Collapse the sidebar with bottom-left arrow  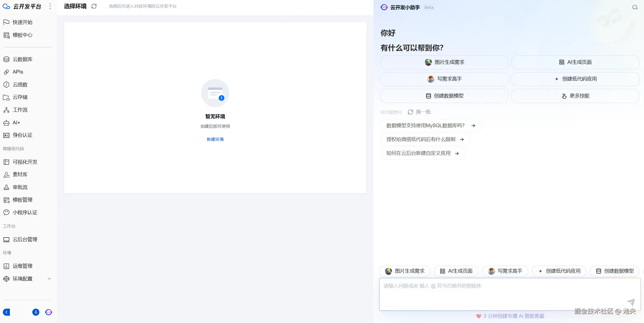click(6, 312)
